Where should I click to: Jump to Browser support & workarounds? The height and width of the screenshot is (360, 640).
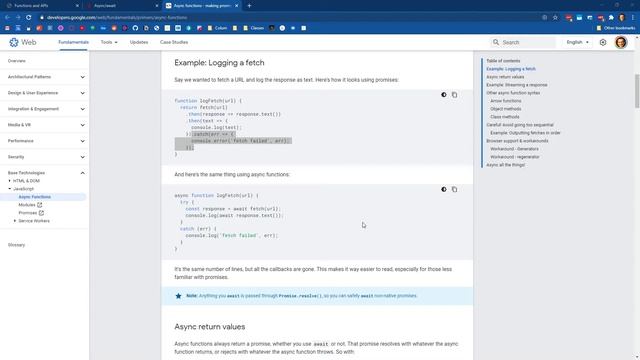[x=517, y=141]
